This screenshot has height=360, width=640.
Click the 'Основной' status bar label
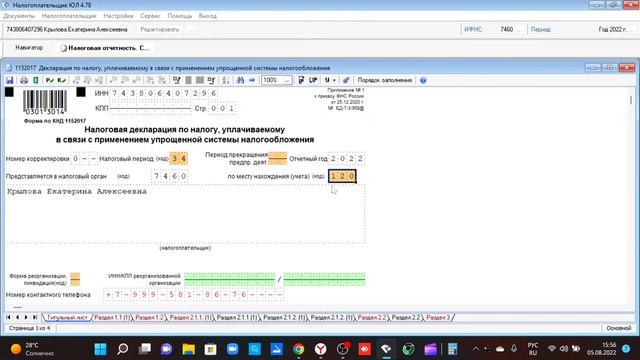[x=618, y=328]
